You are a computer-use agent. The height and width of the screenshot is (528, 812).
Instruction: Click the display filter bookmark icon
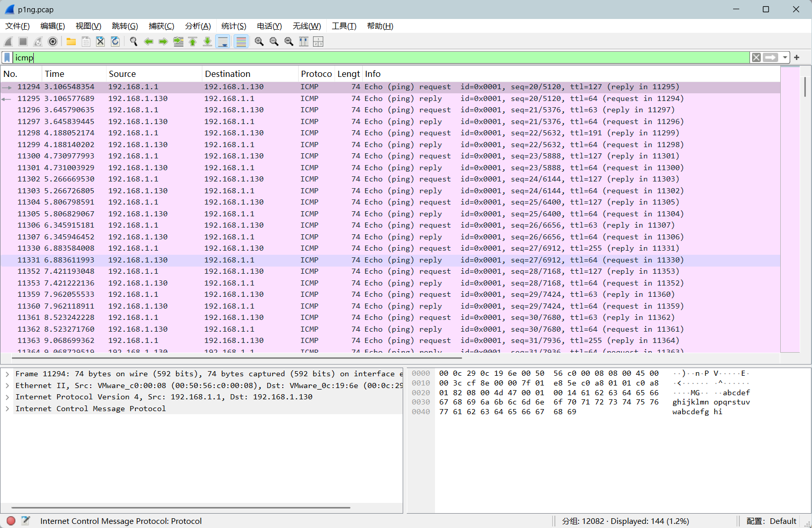point(7,57)
